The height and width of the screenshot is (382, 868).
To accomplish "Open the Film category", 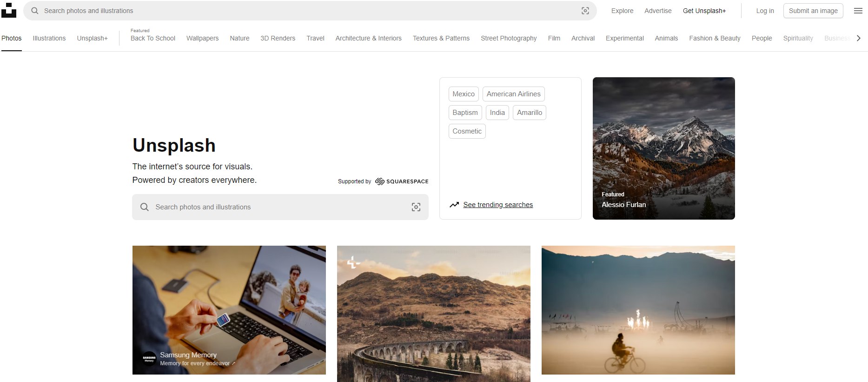I will 554,38.
